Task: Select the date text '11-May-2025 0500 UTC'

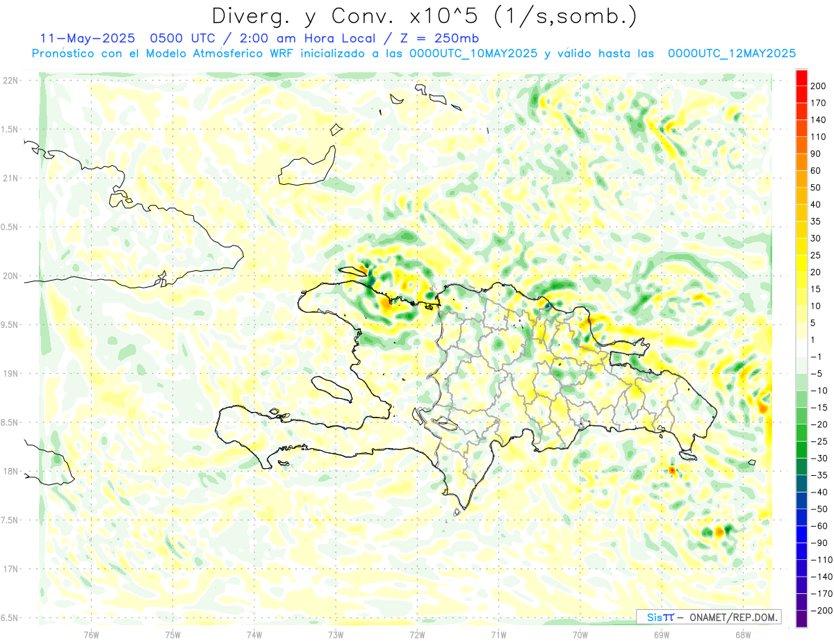Action: click(126, 38)
